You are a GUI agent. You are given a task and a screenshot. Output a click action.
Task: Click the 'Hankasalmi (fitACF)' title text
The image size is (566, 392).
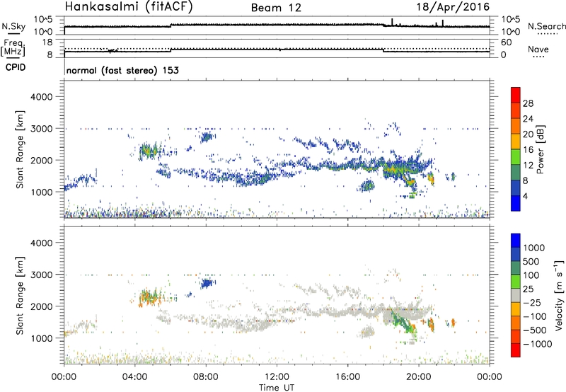129,7
